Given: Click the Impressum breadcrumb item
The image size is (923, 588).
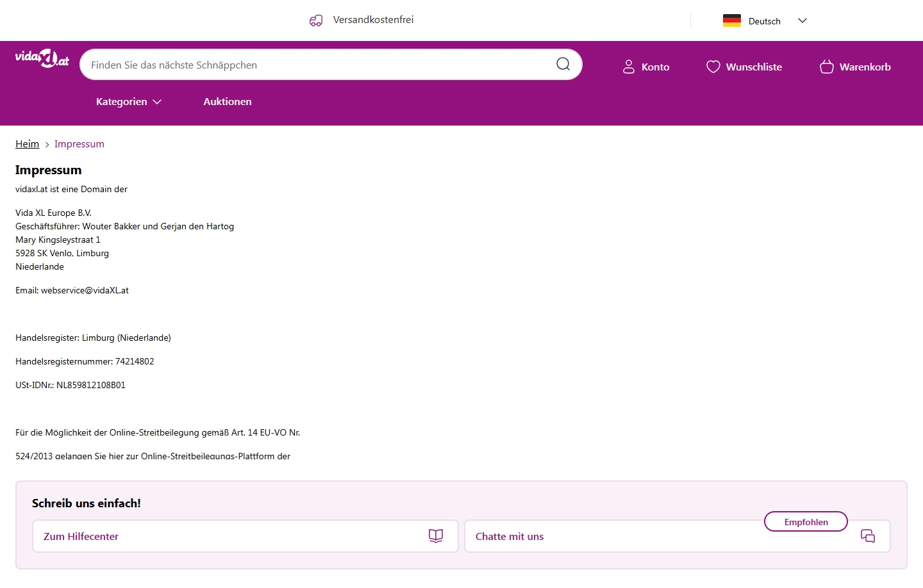Looking at the screenshot, I should click(x=79, y=143).
